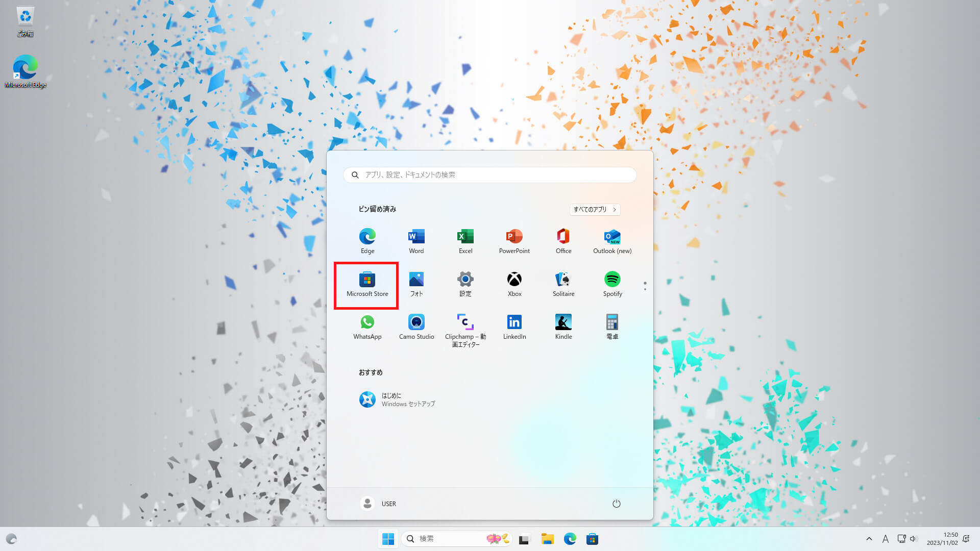Launch Xbox app
The width and height of the screenshot is (980, 551).
pos(514,284)
